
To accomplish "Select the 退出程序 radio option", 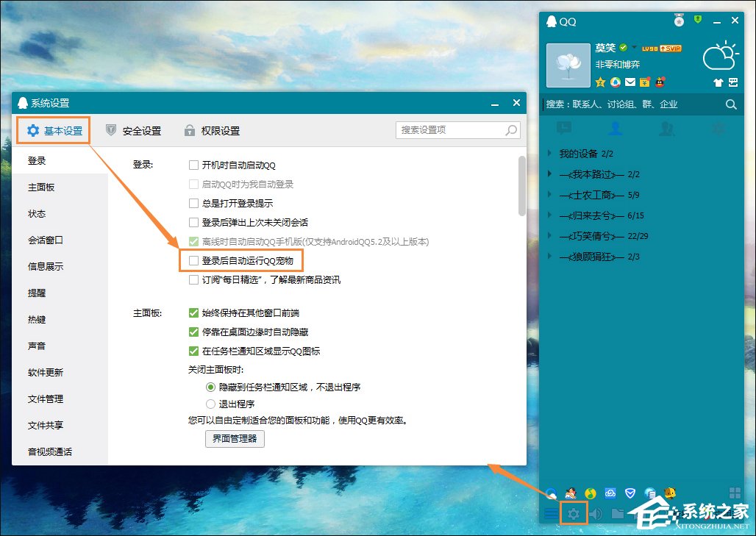I will click(211, 404).
